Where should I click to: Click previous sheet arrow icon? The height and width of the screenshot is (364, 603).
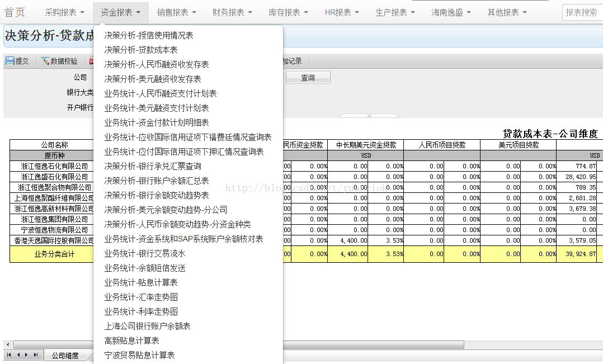click(x=18, y=355)
